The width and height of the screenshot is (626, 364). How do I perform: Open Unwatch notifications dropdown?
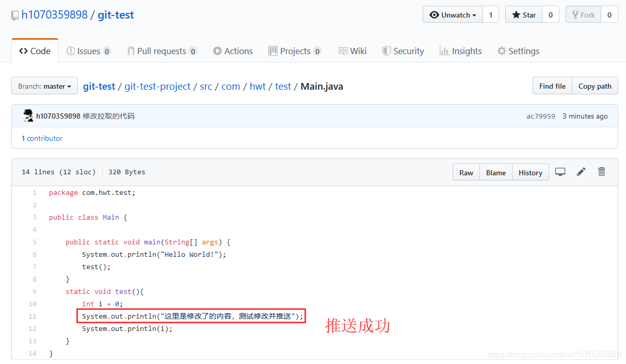453,15
